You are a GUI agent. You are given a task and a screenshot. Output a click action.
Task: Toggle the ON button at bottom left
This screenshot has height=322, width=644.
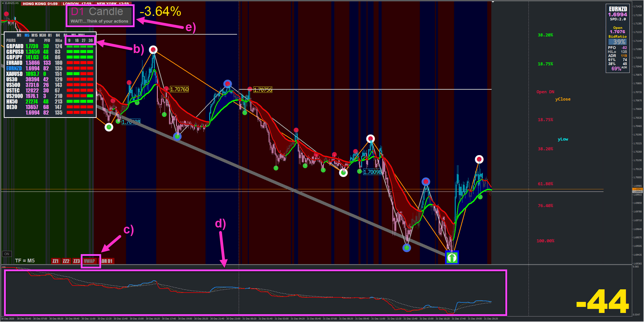tap(7, 254)
